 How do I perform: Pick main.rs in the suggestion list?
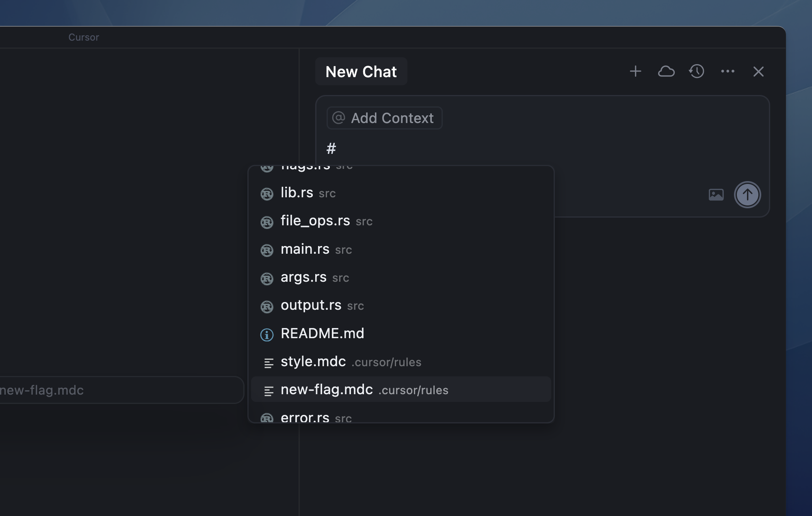click(401, 249)
